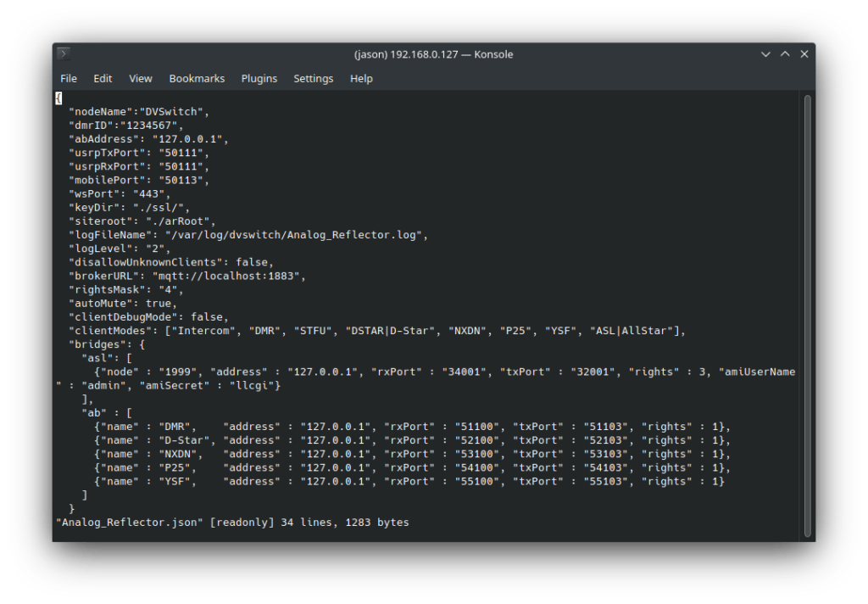Image resolution: width=868 pixels, height=604 pixels.
Task: Click the "bridges": { line
Action: 106,344
